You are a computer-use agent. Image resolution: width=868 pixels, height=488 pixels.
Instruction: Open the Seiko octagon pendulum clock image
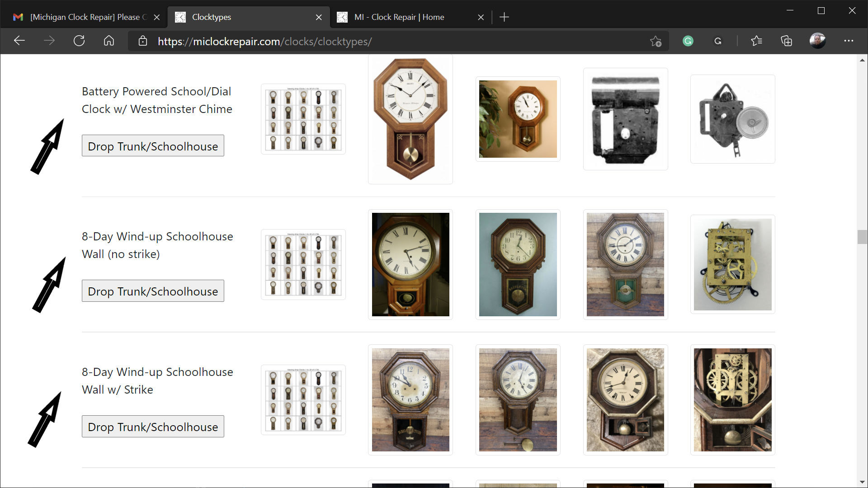tap(410, 119)
